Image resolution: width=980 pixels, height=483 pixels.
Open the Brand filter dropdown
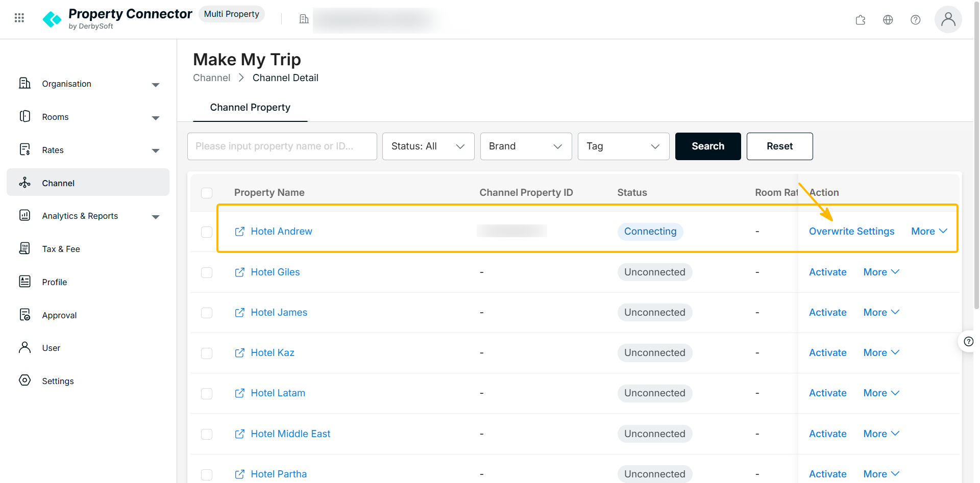[526, 146]
